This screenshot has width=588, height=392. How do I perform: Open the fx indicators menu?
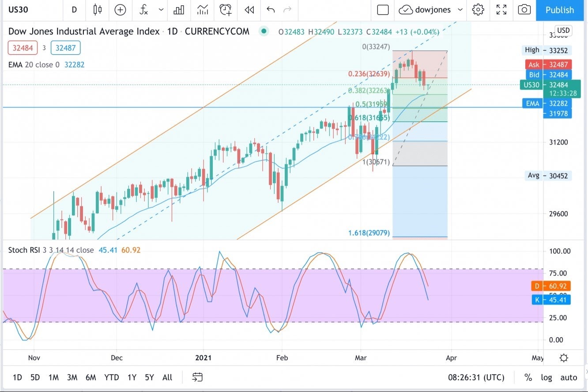coord(144,10)
